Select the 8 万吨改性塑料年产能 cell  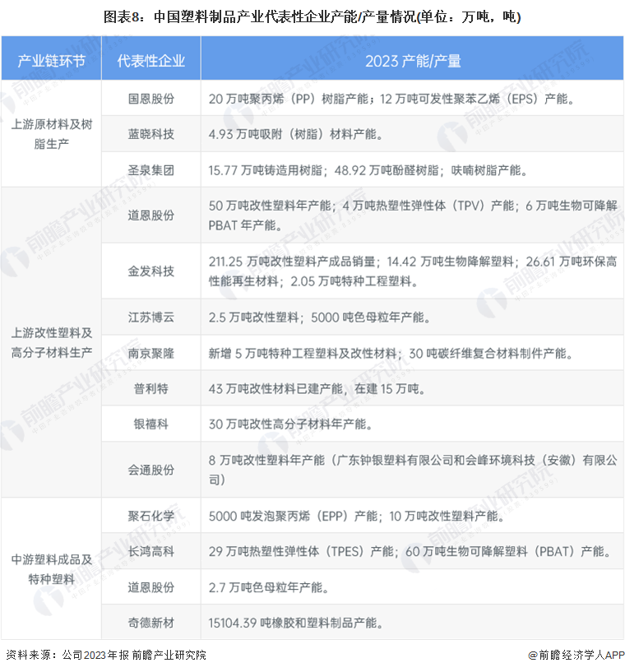click(x=412, y=470)
